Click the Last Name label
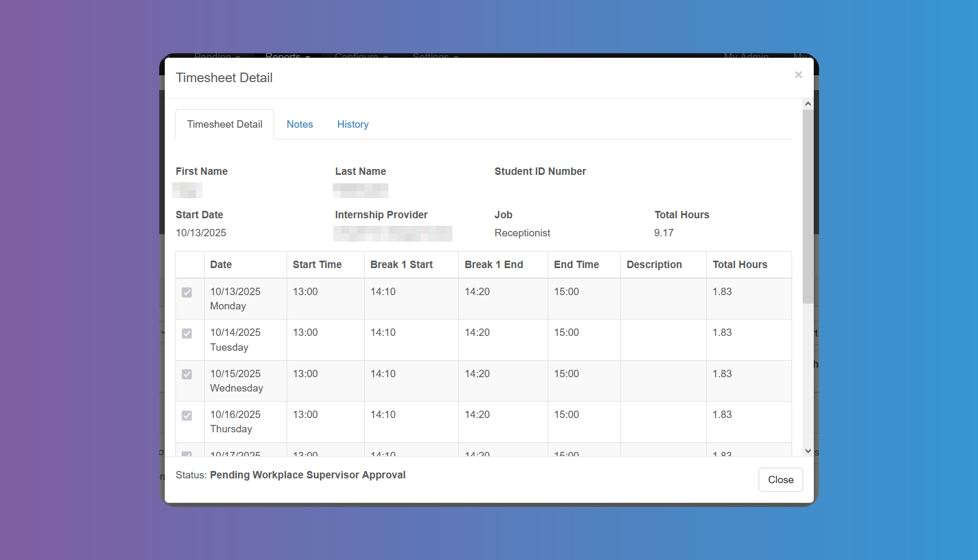Viewport: 978px width, 560px height. tap(360, 171)
